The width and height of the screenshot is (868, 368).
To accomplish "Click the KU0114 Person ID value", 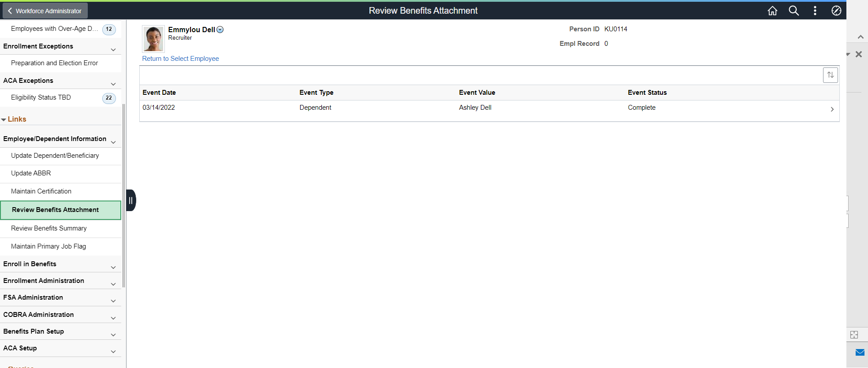I will (616, 29).
